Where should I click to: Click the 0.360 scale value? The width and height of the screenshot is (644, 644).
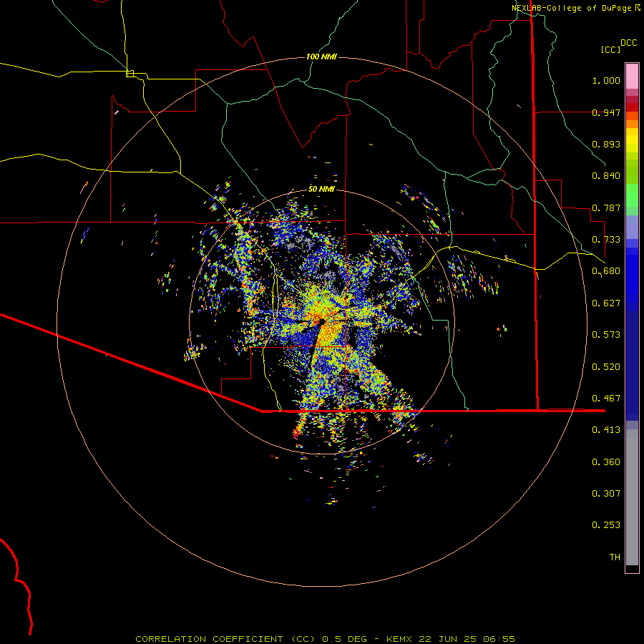coord(606,462)
